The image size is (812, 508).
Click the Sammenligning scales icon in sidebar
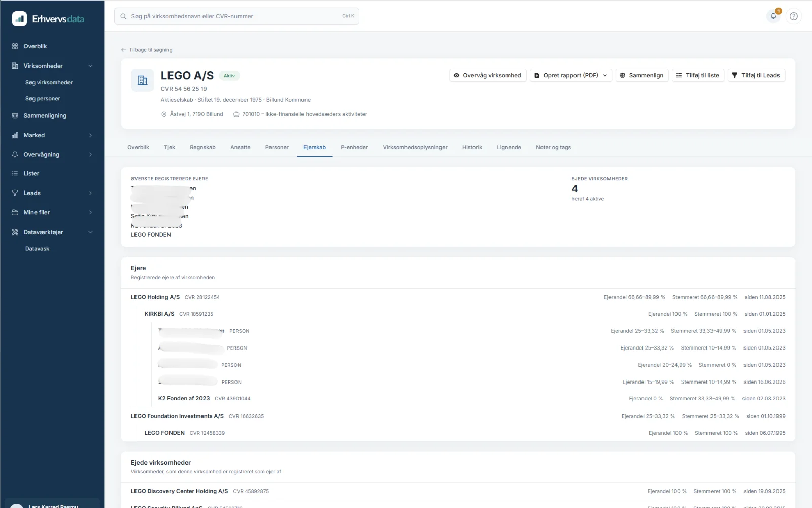click(15, 116)
